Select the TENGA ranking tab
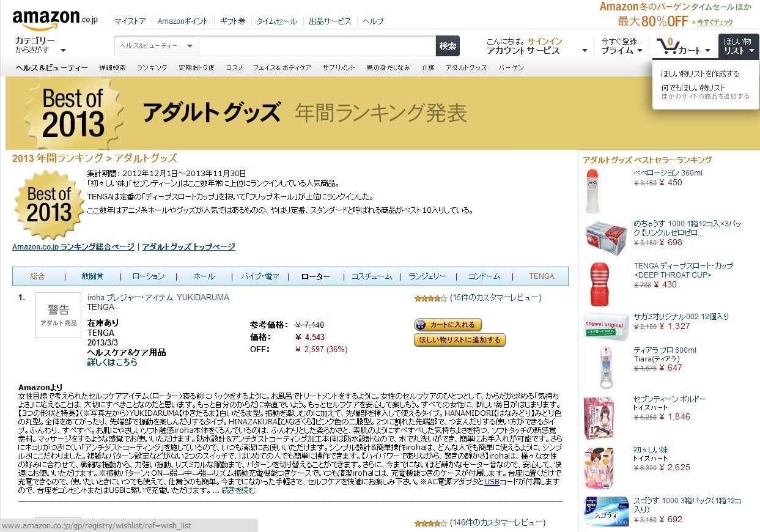 click(542, 276)
